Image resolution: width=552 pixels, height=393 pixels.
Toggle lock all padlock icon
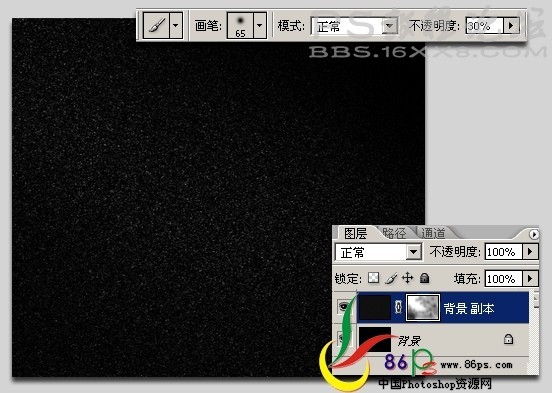[425, 278]
